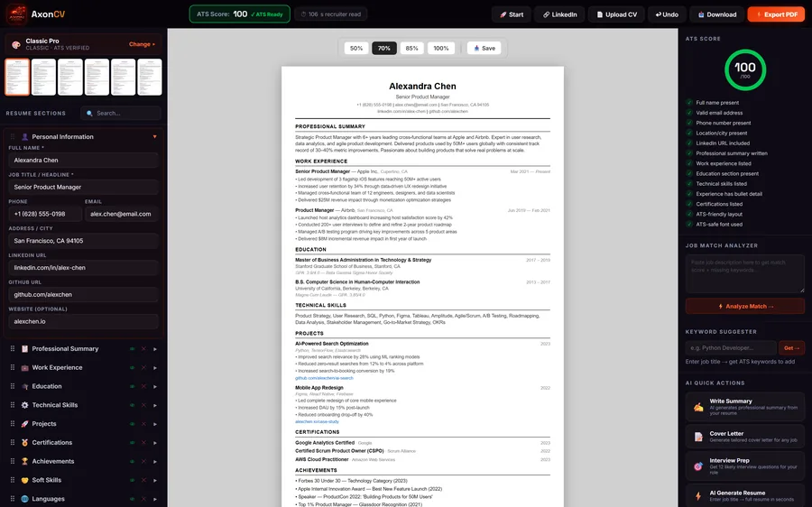Viewport: 812px width, 507px height.
Task: Click the Export PDF button
Action: 776,14
